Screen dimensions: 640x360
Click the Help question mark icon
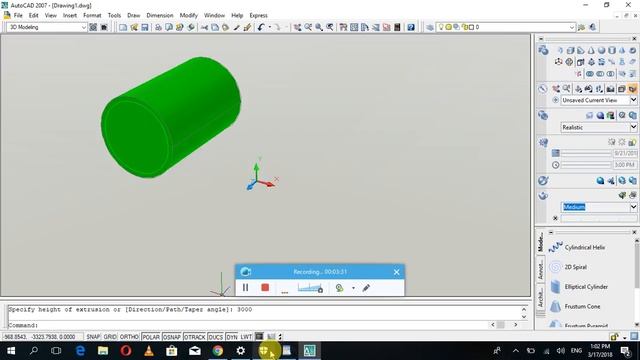[x=411, y=27]
